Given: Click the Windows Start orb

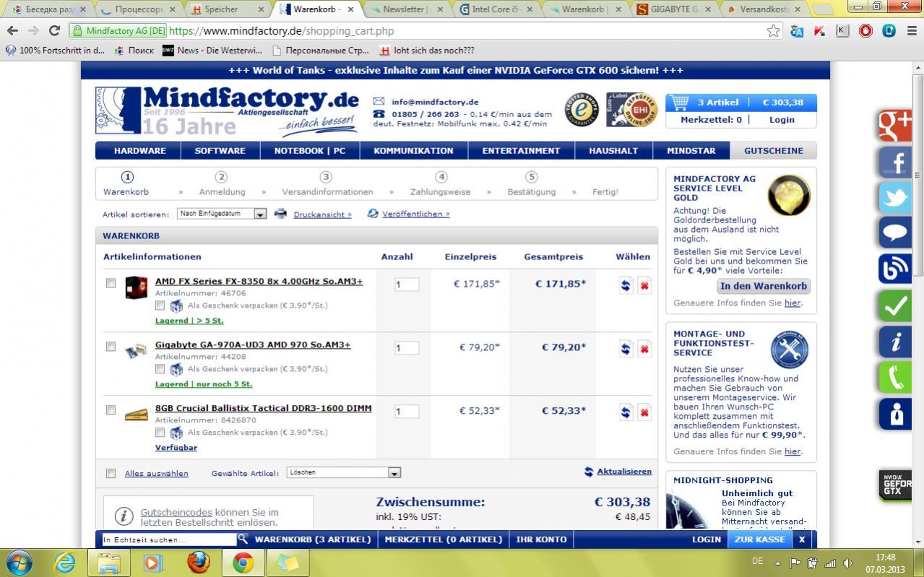Looking at the screenshot, I should pyautogui.click(x=19, y=563).
